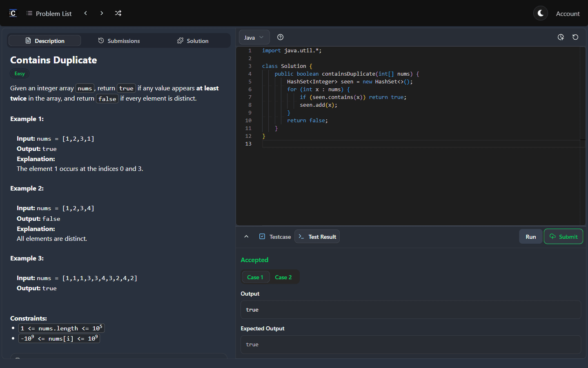Click the Accepted status text

click(254, 260)
